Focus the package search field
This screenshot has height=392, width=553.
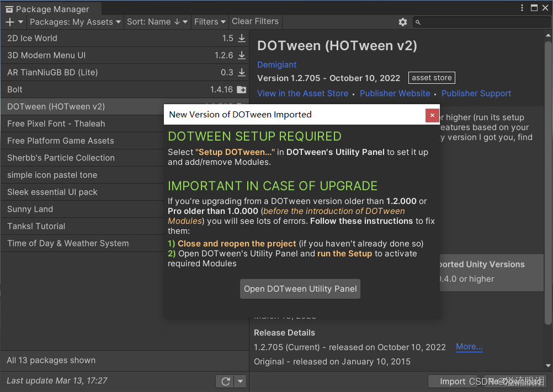(x=481, y=22)
